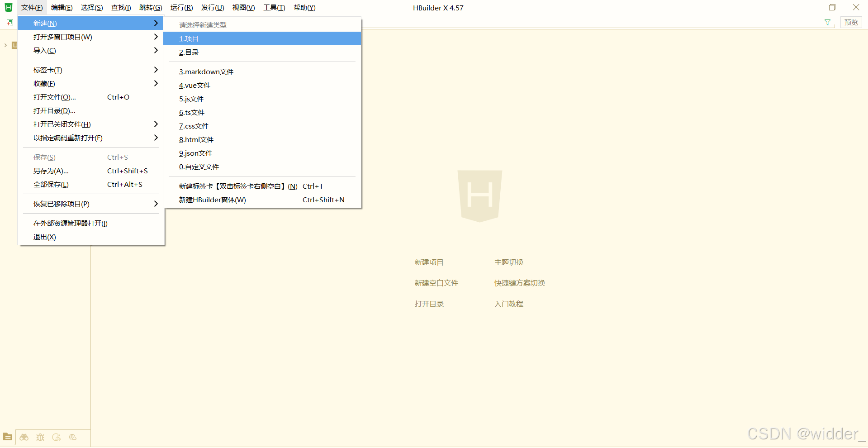
Task: Click the filter funnel icon
Action: [827, 22]
